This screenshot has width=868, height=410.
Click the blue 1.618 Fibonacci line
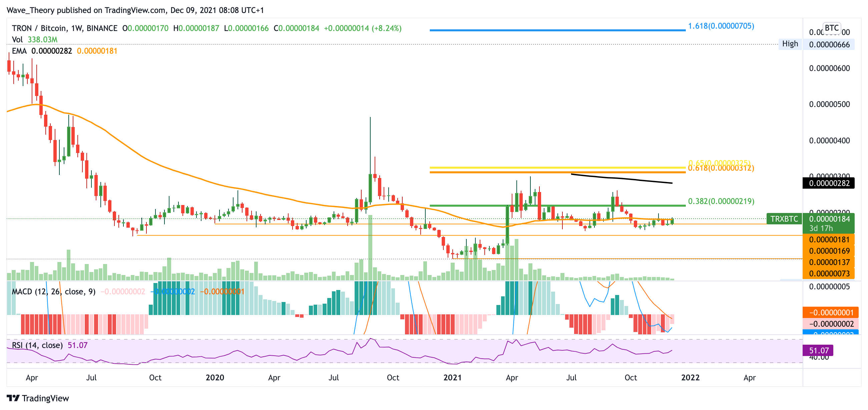coord(557,30)
